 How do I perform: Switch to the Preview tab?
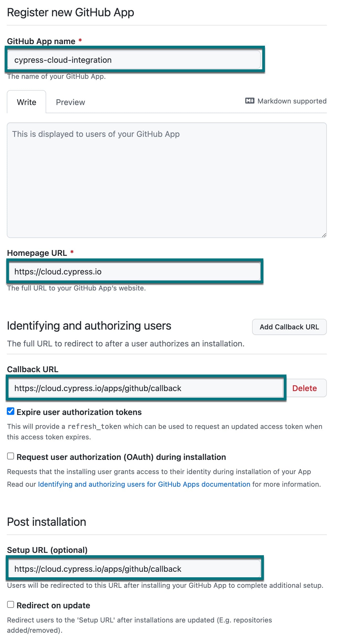[70, 102]
